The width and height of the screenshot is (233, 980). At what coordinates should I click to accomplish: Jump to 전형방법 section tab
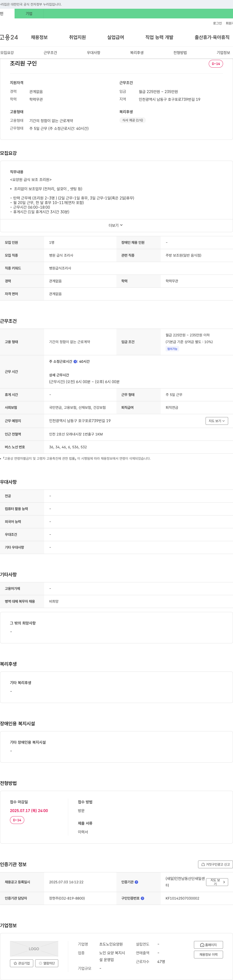tap(180, 53)
